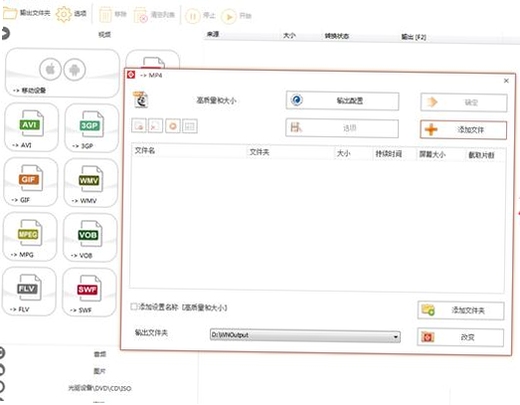Image resolution: width=520 pixels, height=405 pixels.
Task: Choose the MPG format tile
Action: (x=30, y=236)
